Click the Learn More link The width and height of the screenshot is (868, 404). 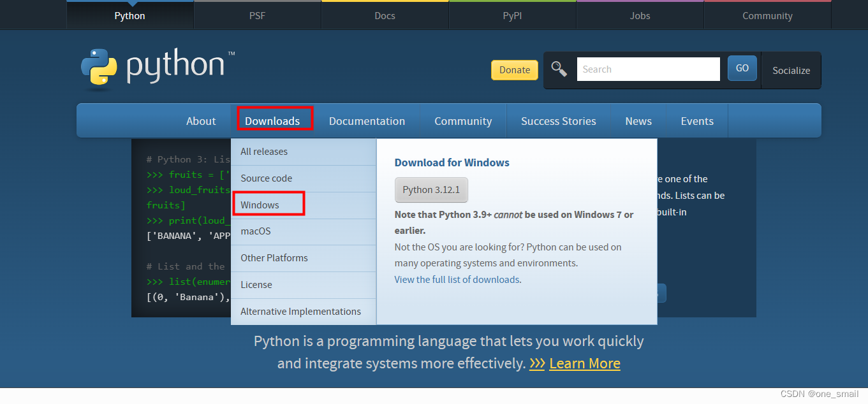pyautogui.click(x=584, y=364)
